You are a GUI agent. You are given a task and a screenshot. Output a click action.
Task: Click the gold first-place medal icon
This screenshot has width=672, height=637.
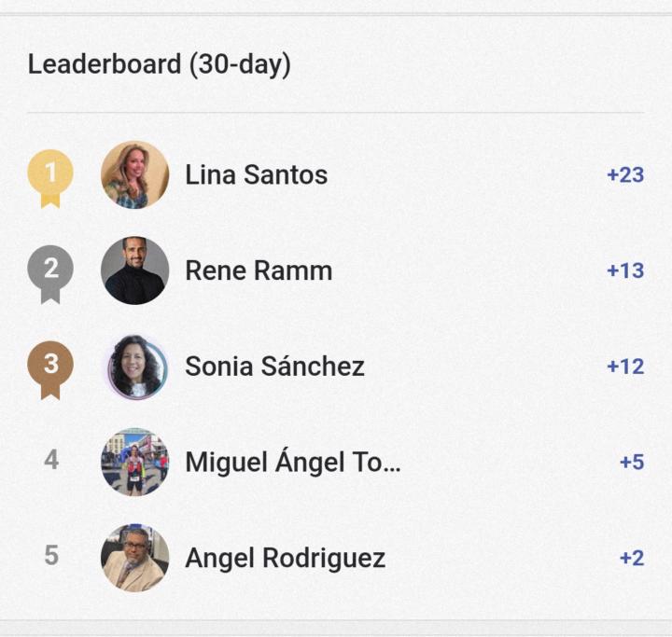coord(50,175)
